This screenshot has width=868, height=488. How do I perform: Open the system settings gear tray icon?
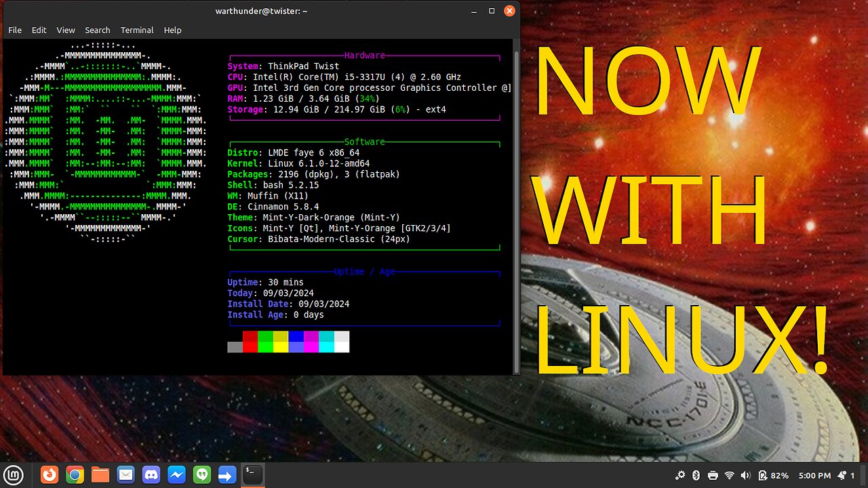tap(681, 476)
